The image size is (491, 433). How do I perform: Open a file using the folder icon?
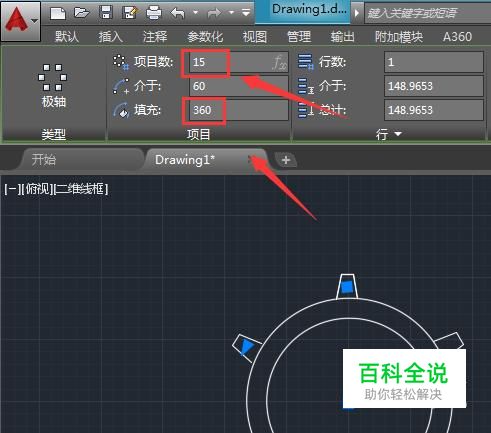81,13
